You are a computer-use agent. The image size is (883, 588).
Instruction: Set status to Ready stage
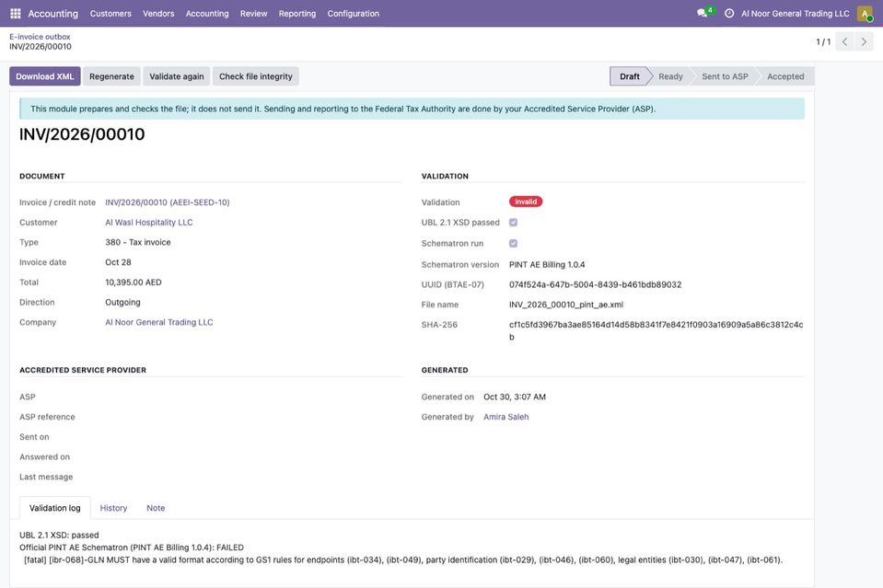670,76
